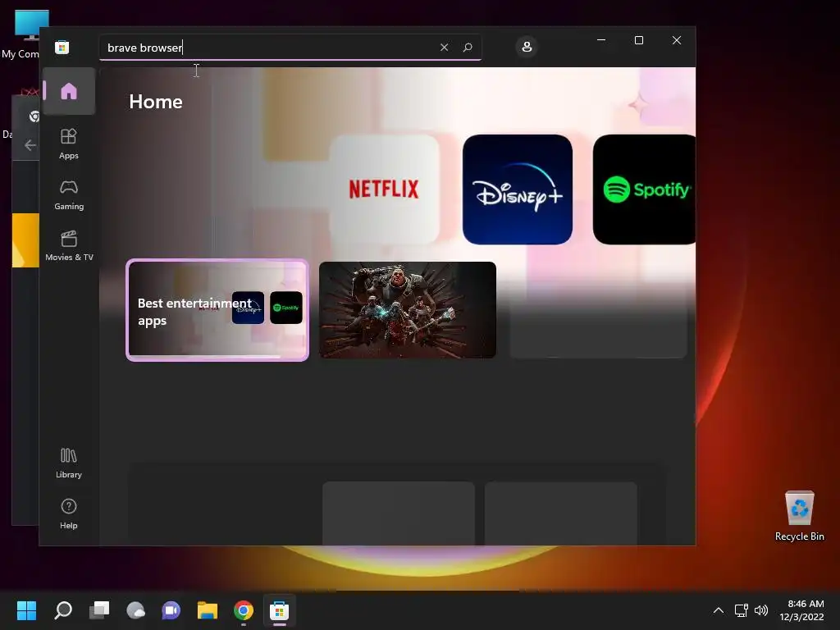Switch to the Apps section
Screen dimensions: 840x630
(x=69, y=144)
